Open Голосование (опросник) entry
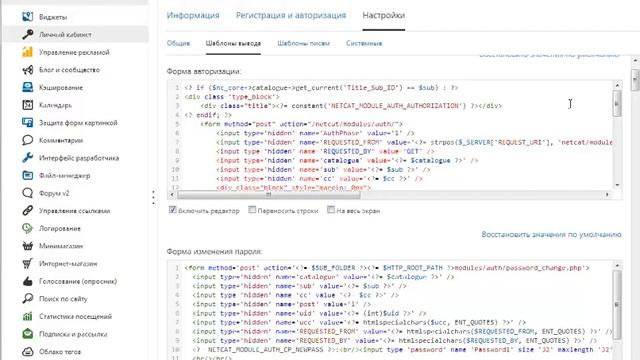This screenshot has width=640, height=360. coord(78,281)
